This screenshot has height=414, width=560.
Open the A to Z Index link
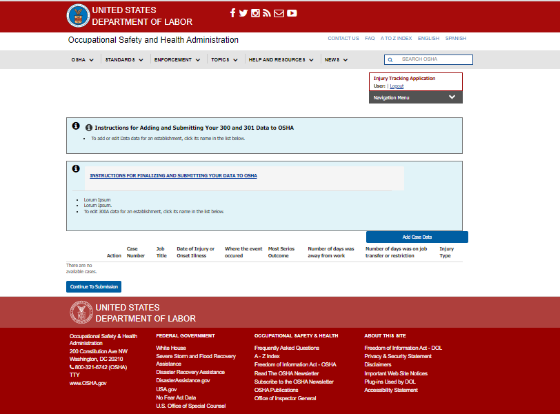396,38
